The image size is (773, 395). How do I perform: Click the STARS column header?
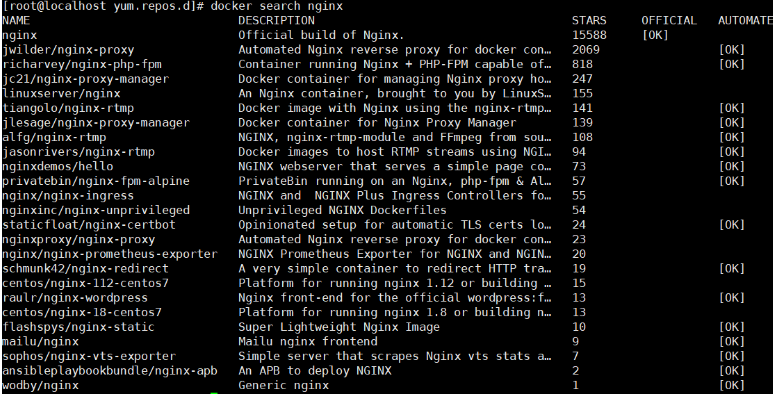point(589,21)
